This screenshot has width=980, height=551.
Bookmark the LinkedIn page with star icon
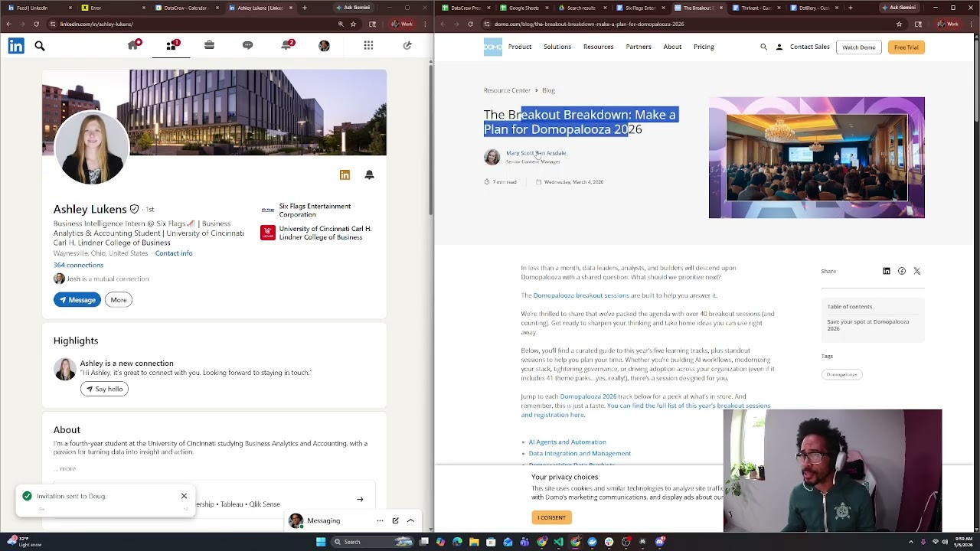353,24
